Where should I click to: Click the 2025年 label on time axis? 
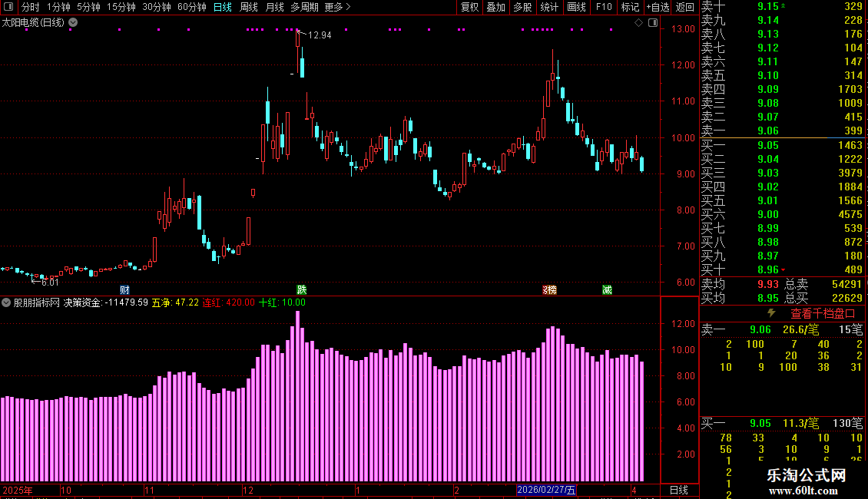(x=17, y=490)
